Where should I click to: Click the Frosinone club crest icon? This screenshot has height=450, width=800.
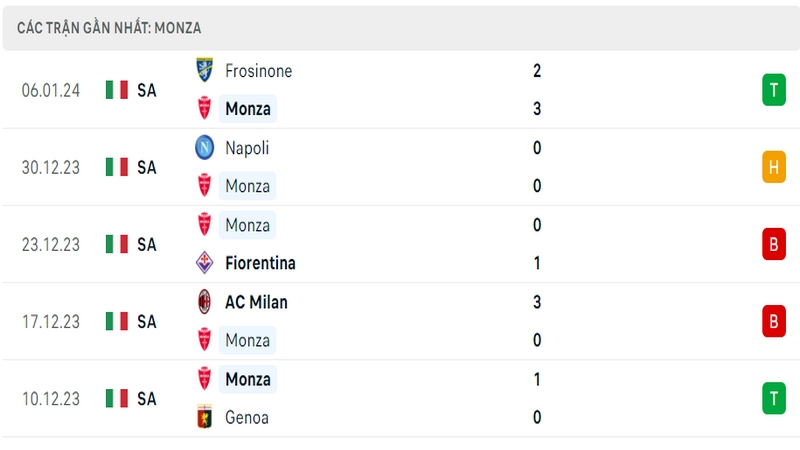tap(205, 70)
